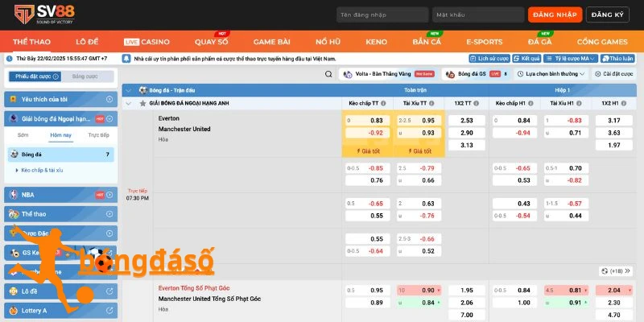Click the SV88 logo
644x322 pixels.
[44, 14]
